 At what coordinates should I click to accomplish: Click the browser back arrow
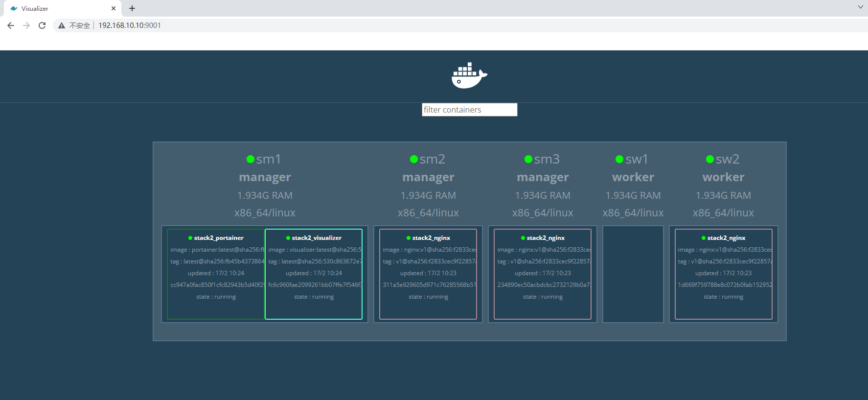11,25
